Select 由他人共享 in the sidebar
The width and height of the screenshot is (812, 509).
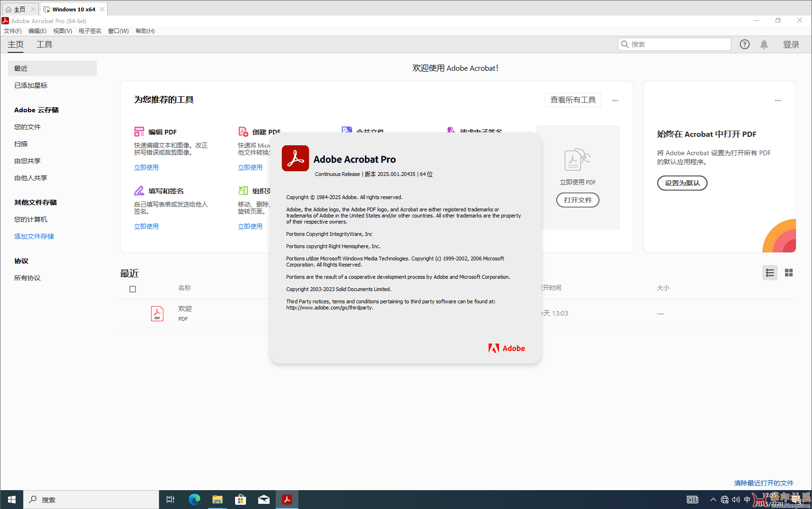(31, 178)
